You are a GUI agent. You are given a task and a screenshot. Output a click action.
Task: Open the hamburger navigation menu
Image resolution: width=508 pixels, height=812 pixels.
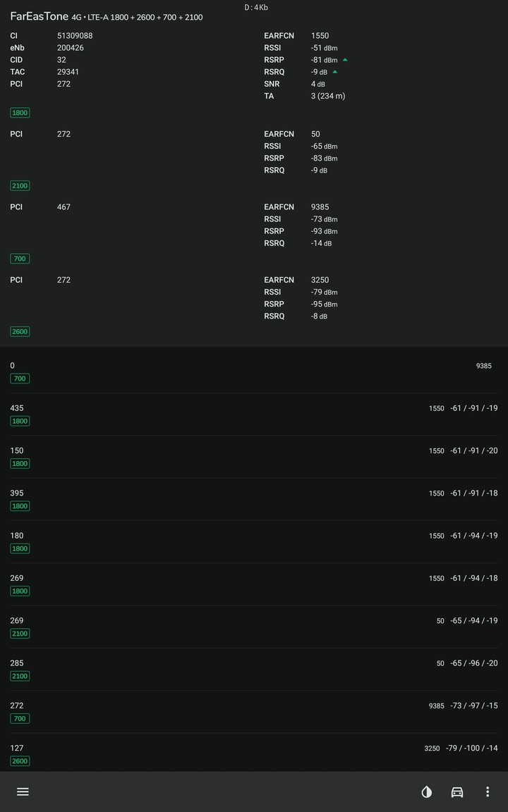(23, 792)
